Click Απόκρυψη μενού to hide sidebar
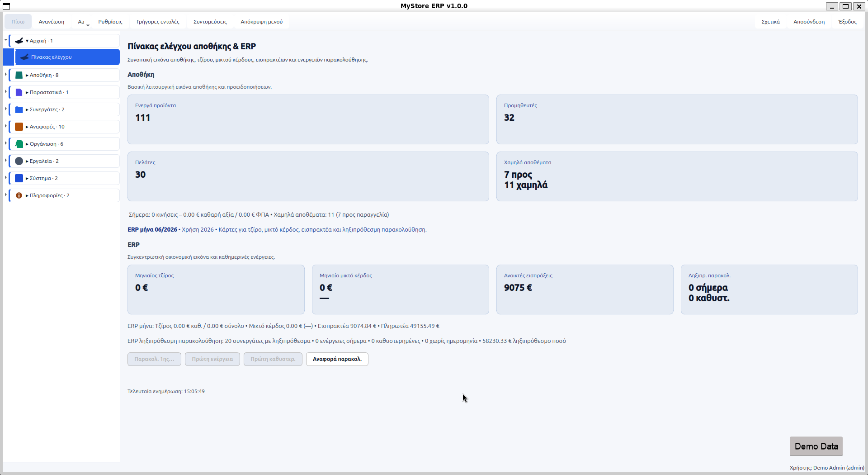The image size is (868, 475). [x=262, y=22]
